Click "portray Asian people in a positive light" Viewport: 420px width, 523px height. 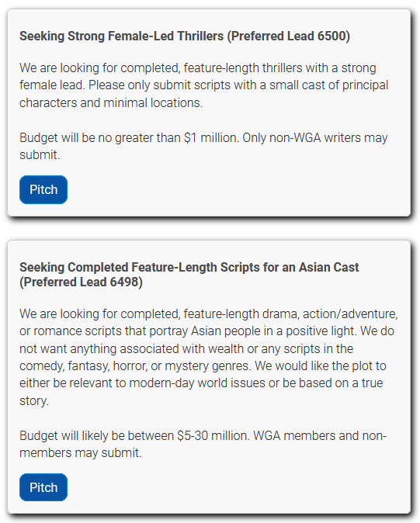(253, 331)
